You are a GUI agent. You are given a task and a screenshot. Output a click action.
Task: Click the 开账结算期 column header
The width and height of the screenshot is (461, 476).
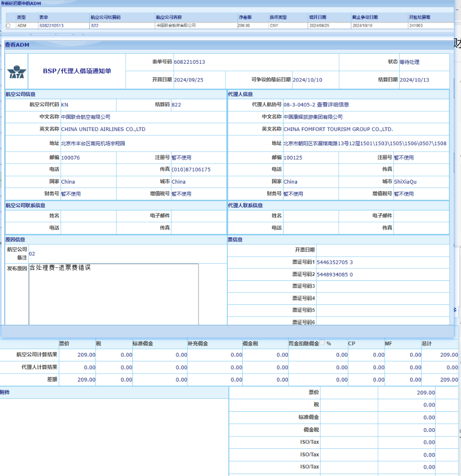click(420, 17)
